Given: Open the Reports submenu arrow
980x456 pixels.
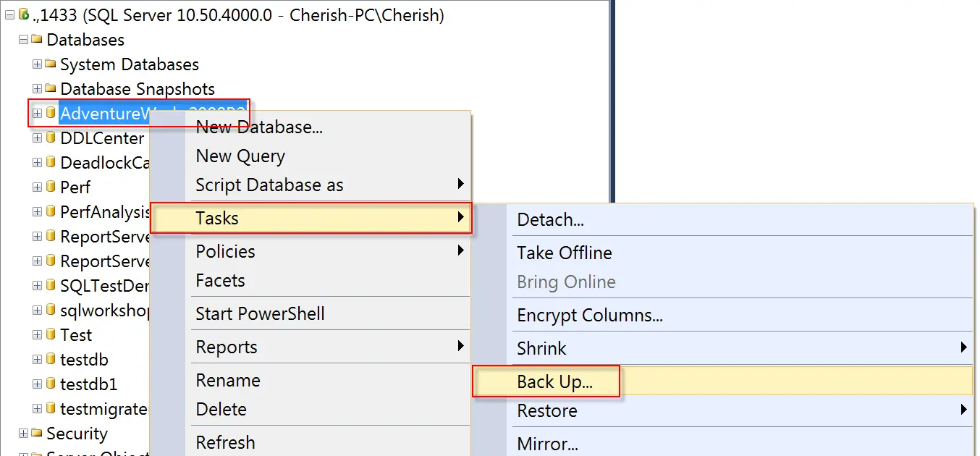Looking at the screenshot, I should 460,347.
